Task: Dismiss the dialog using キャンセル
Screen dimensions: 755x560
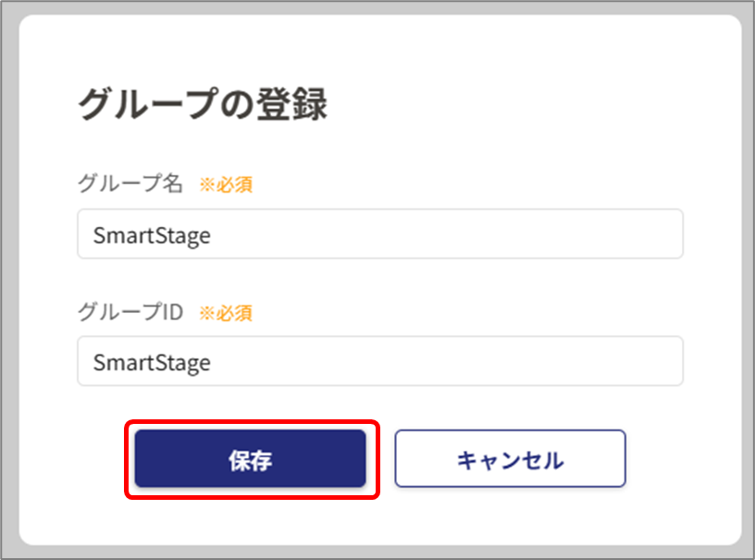Action: 510,458
